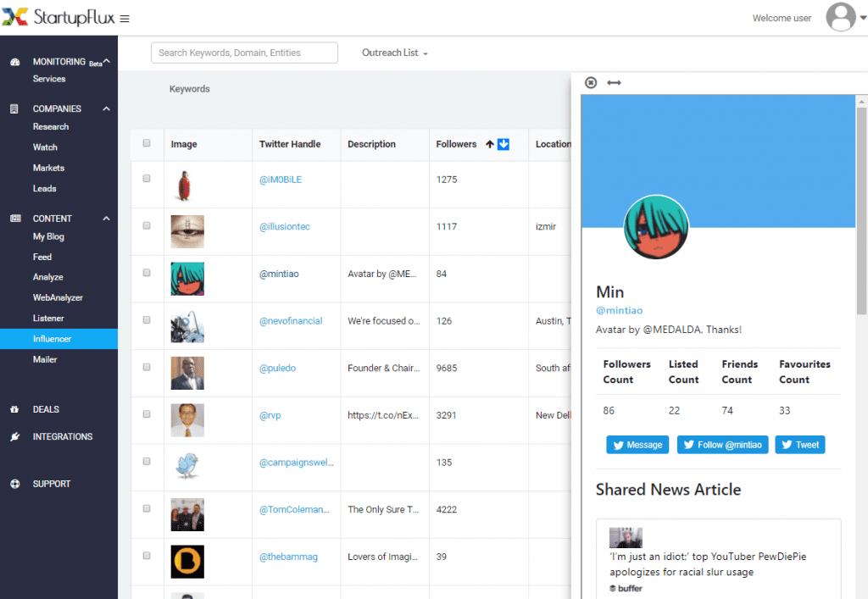The image size is (868, 599).
Task: Click Min's large round avatar in panel
Action: [x=656, y=227]
